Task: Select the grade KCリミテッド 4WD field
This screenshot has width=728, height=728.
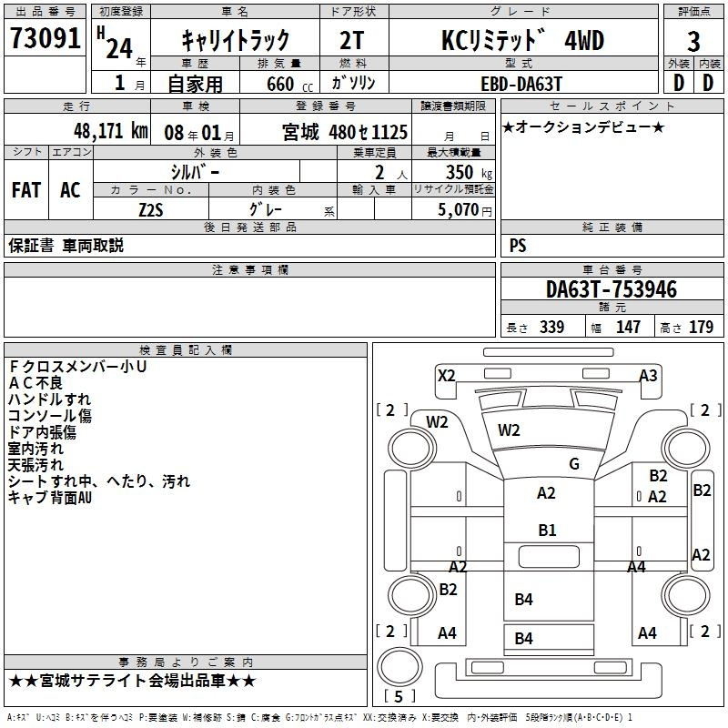Action: click(x=521, y=40)
